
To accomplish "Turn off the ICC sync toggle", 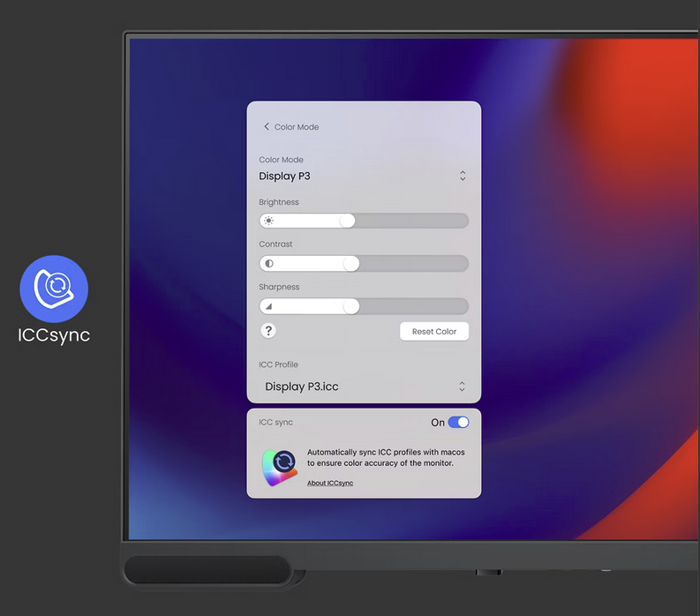I will pos(458,423).
